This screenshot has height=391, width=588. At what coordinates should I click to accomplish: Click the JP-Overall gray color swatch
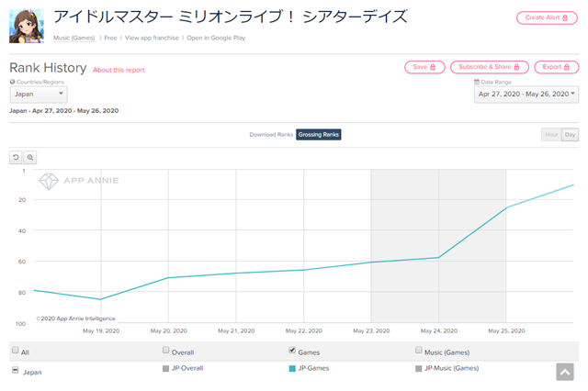pyautogui.click(x=165, y=369)
